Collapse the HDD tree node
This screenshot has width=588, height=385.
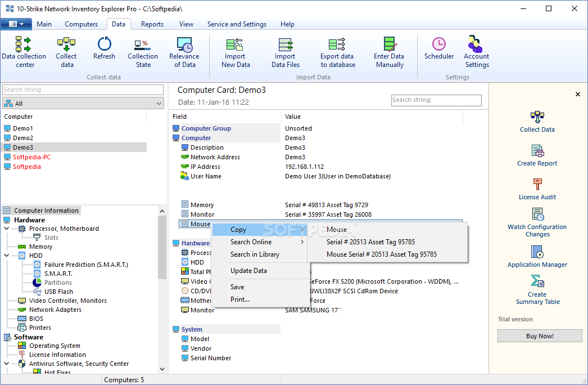pos(6,256)
